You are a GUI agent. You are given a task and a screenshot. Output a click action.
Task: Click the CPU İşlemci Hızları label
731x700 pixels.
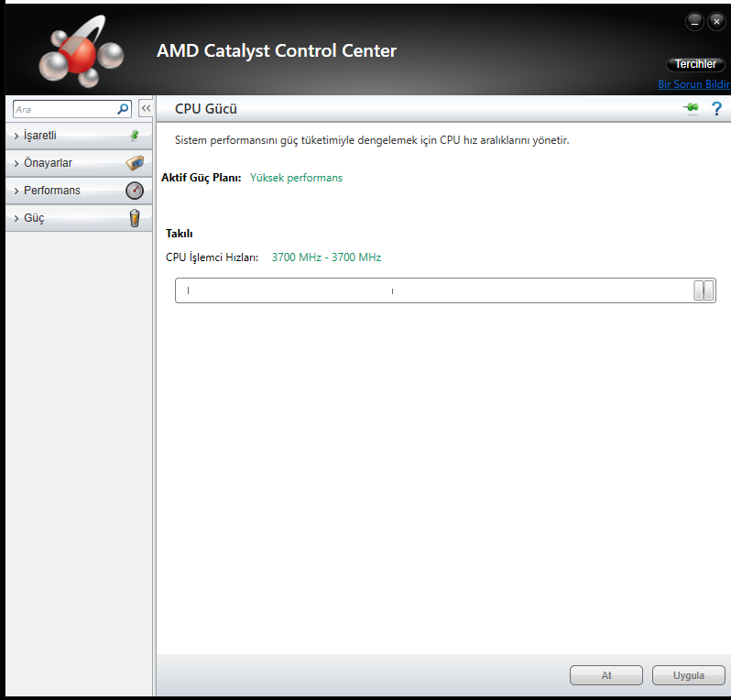pyautogui.click(x=212, y=257)
